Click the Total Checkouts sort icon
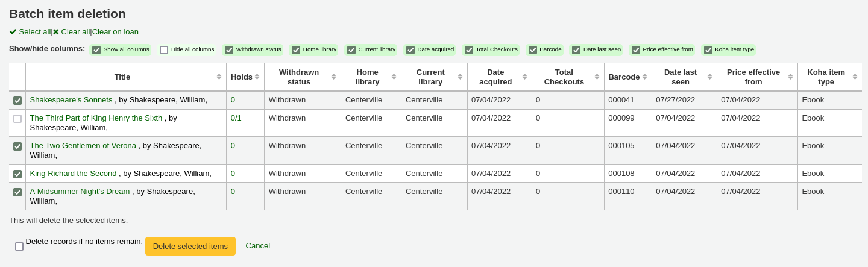The width and height of the screenshot is (868, 267). click(x=597, y=77)
